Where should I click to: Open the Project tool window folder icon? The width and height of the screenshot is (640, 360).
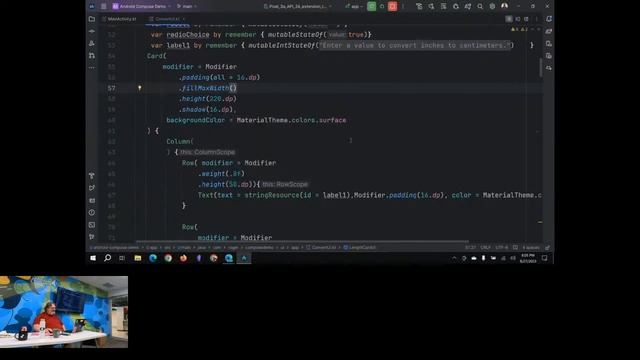92,19
